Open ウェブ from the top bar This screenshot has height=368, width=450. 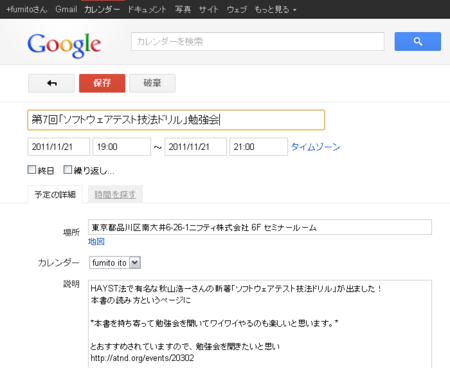237,9
